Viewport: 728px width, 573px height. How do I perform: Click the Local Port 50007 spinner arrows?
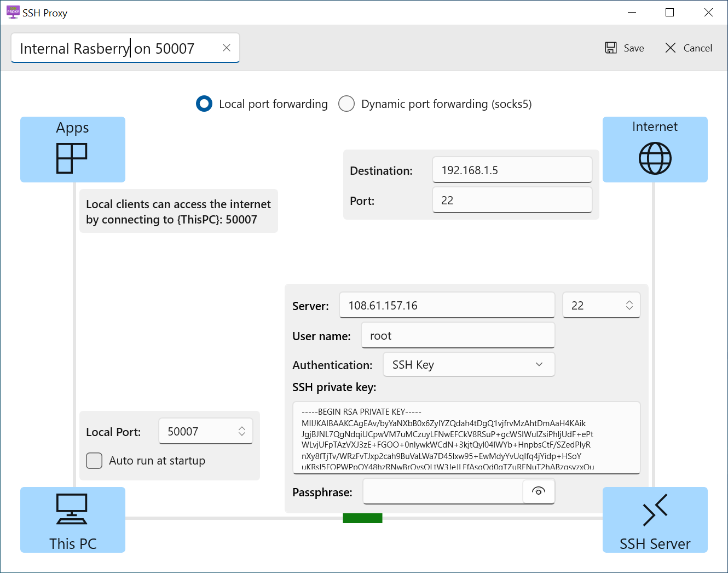(x=242, y=432)
